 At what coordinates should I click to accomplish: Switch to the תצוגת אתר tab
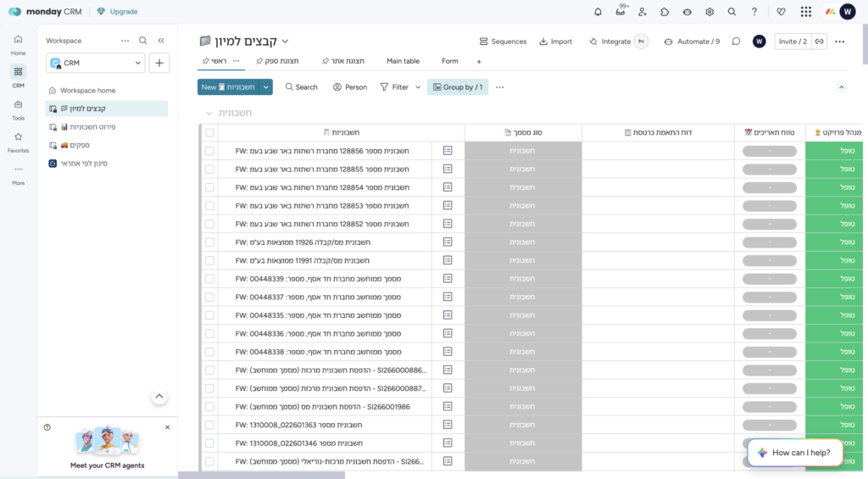point(343,61)
